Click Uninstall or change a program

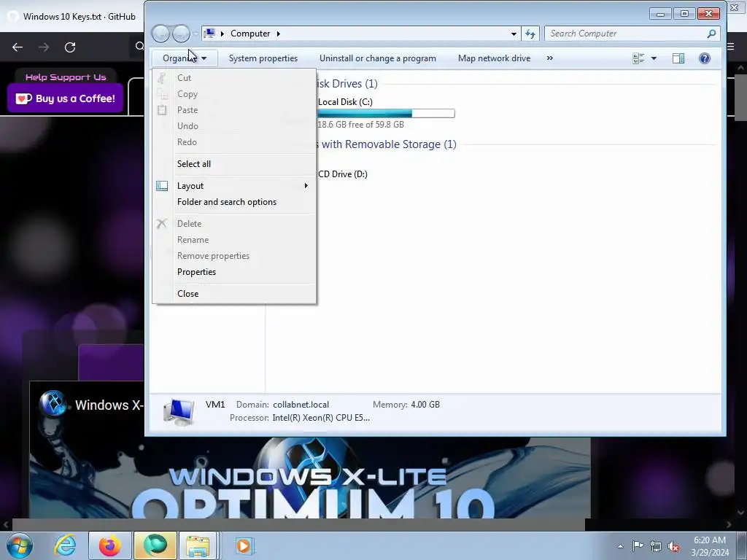click(x=378, y=58)
